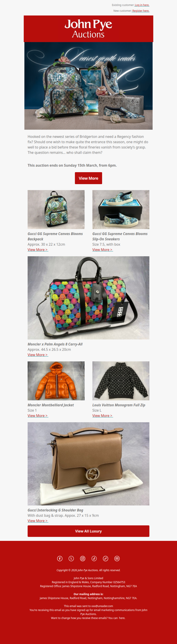Open the X (Twitter) social icon
177x644 pixels.
coord(71,559)
